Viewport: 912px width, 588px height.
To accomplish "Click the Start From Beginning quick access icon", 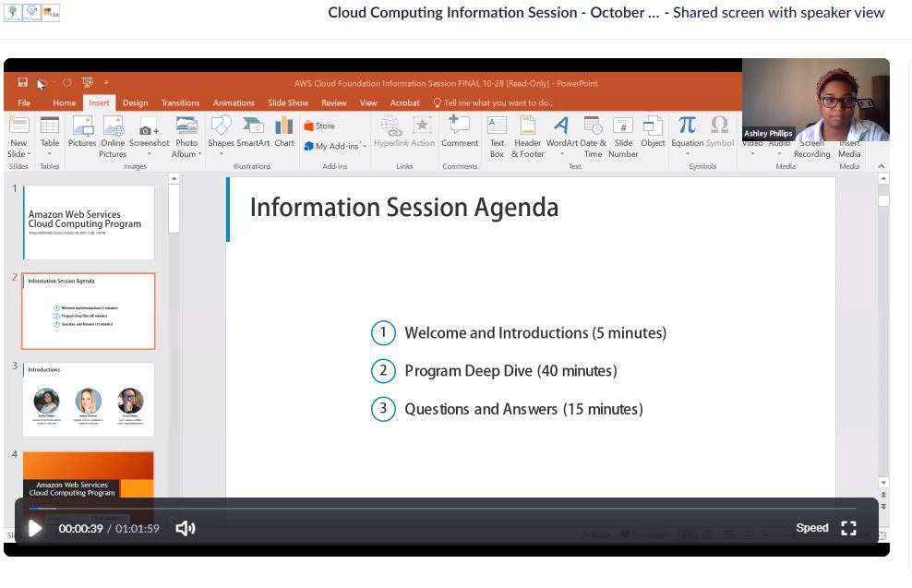I will coord(88,82).
